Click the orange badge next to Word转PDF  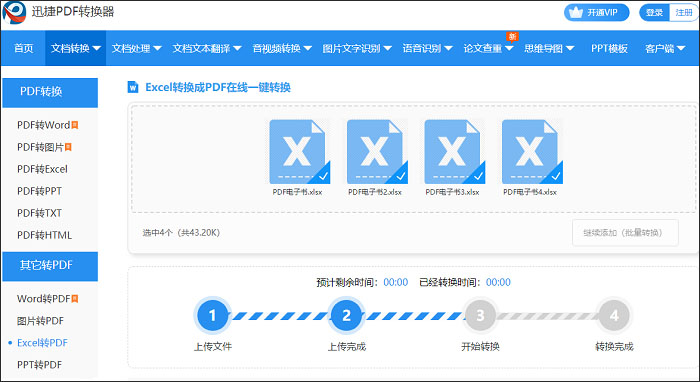coord(75,299)
